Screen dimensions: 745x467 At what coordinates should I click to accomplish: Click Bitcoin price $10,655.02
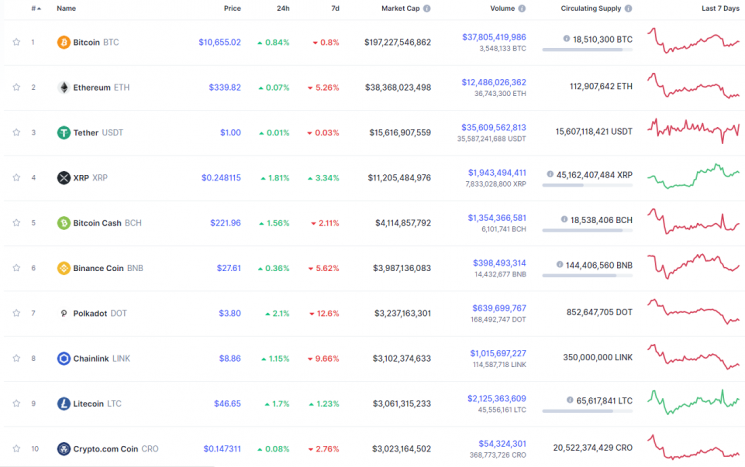pyautogui.click(x=220, y=42)
